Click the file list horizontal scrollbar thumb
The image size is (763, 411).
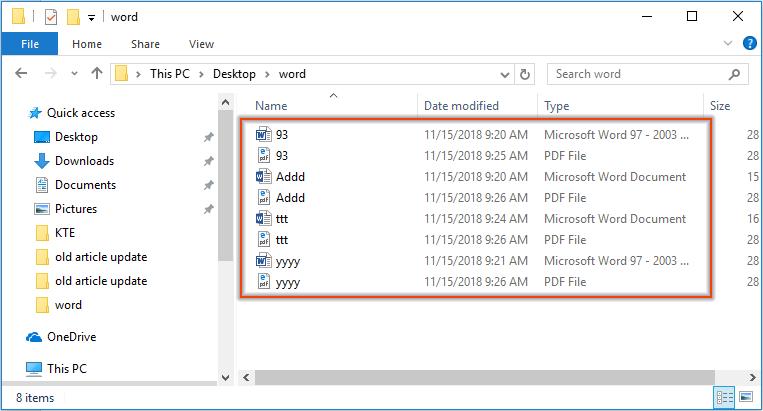click(x=485, y=377)
